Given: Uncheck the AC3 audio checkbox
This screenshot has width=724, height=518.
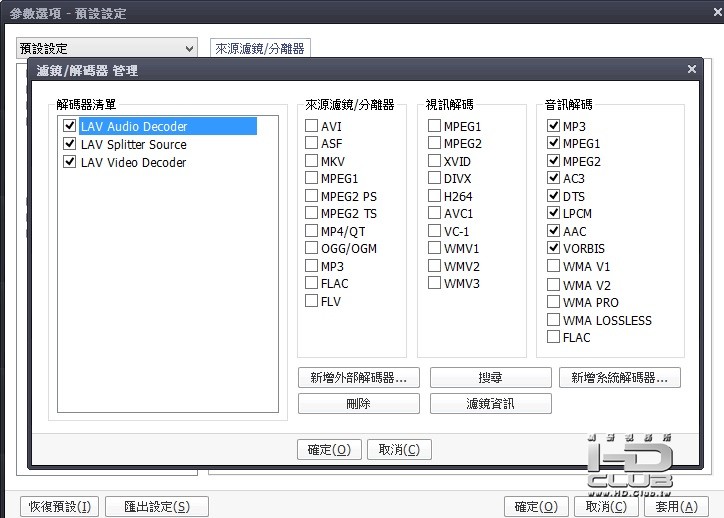Looking at the screenshot, I should coord(553,178).
